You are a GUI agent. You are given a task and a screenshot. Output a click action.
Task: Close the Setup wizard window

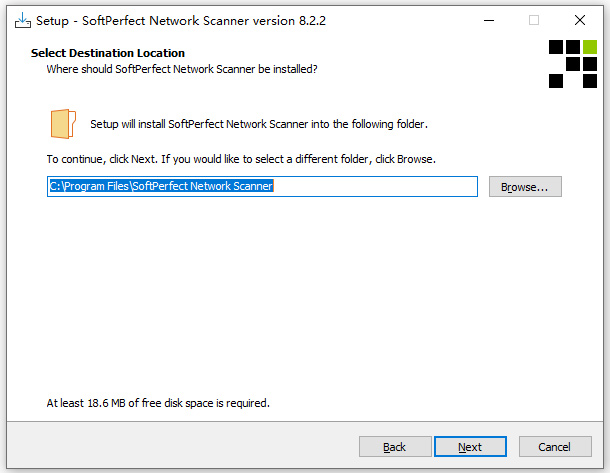point(580,20)
